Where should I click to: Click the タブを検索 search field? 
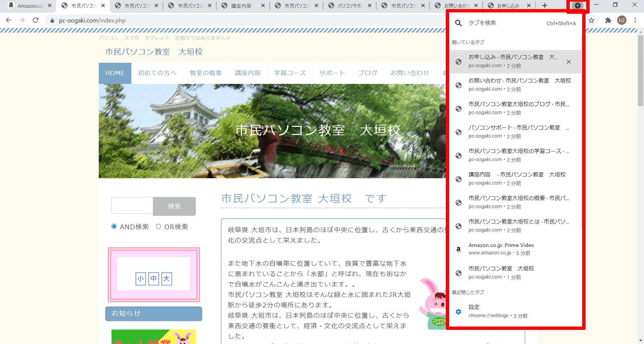tap(504, 23)
